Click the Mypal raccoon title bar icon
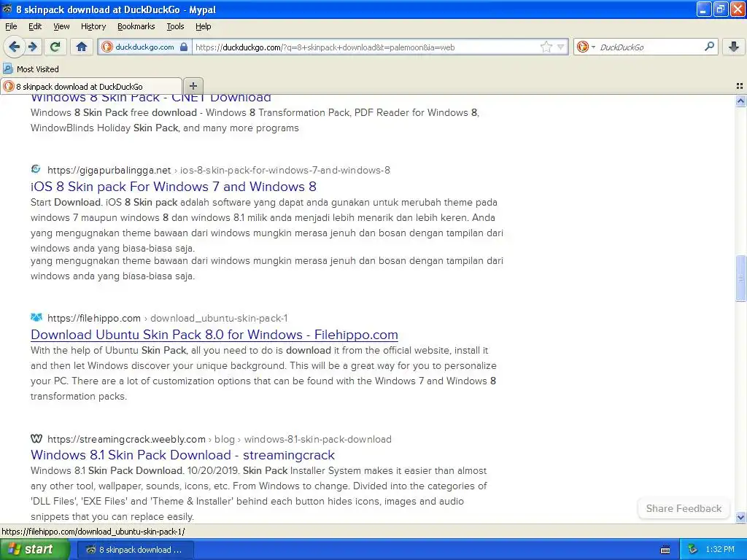This screenshot has height=560, width=747. [x=7, y=9]
